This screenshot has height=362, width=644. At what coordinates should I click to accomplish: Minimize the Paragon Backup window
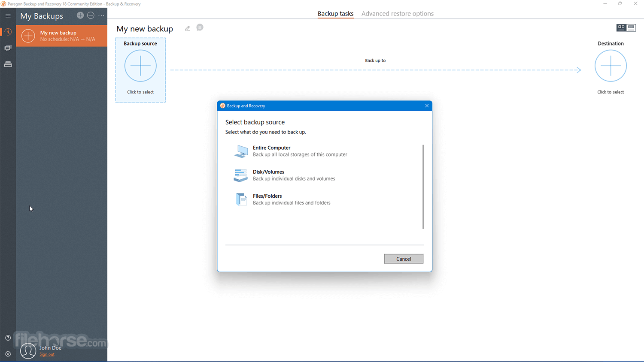click(605, 3)
